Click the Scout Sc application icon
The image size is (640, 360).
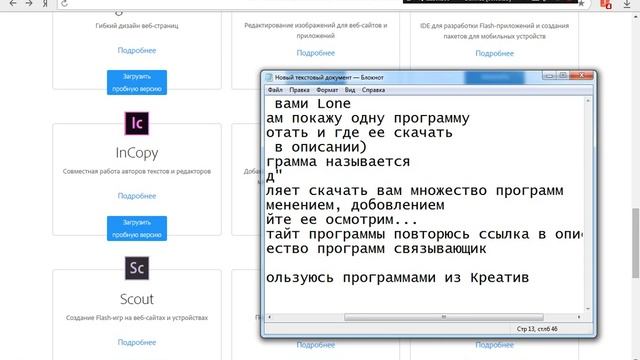(x=137, y=268)
